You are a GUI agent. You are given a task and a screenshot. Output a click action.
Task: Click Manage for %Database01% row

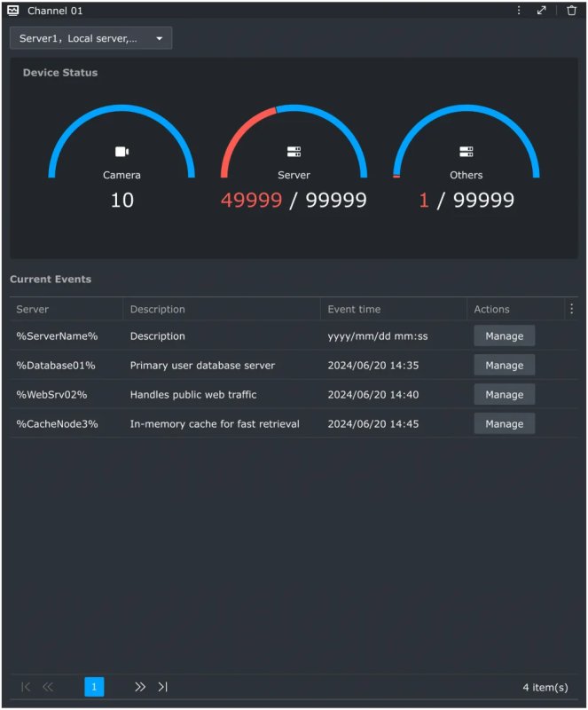505,365
